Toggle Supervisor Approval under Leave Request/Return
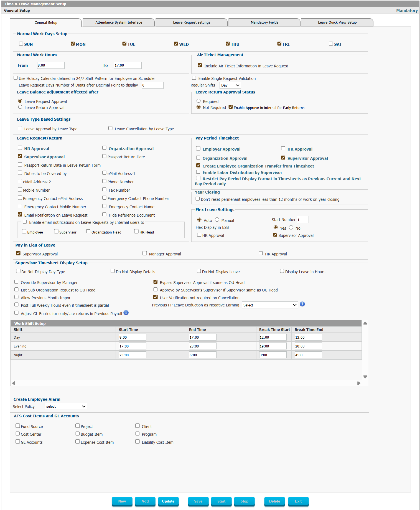420x510 pixels. 20,156
